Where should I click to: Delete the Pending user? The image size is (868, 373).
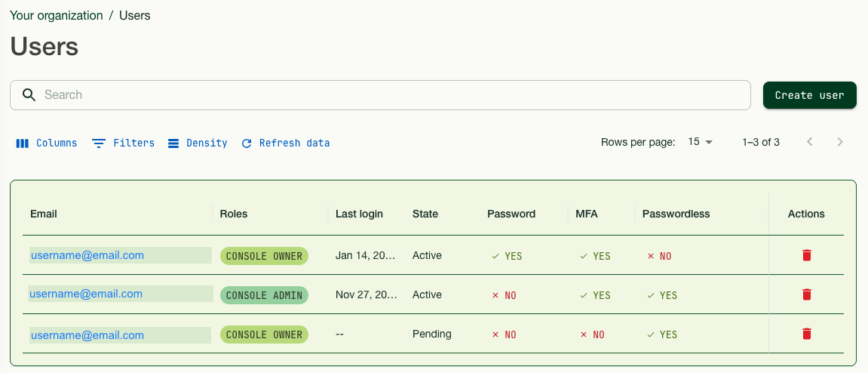806,334
